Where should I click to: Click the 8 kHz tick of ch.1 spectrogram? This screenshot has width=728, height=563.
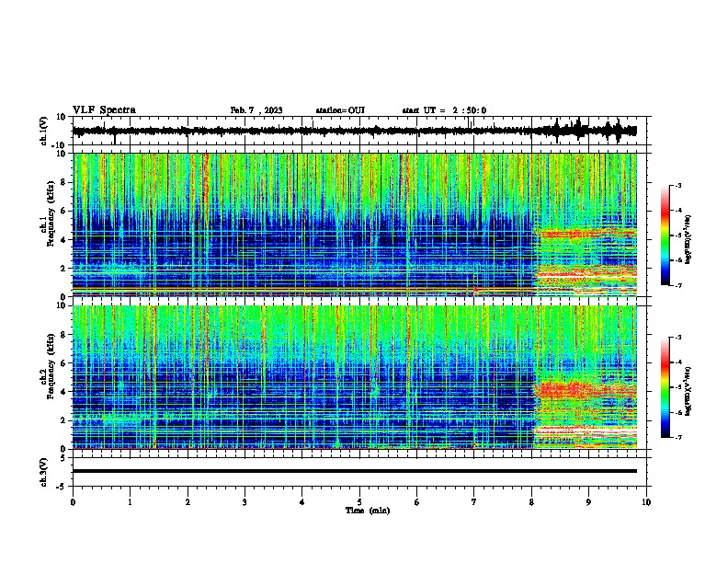pyautogui.click(x=63, y=182)
